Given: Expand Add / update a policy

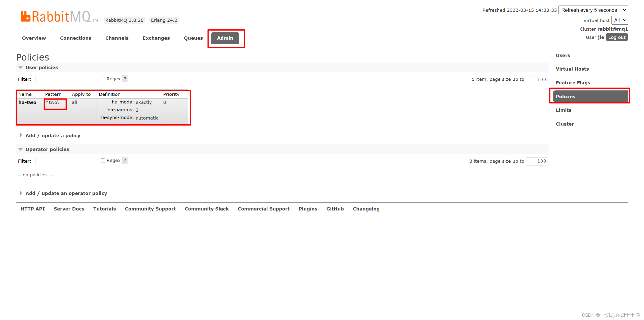Looking at the screenshot, I should 53,135.
